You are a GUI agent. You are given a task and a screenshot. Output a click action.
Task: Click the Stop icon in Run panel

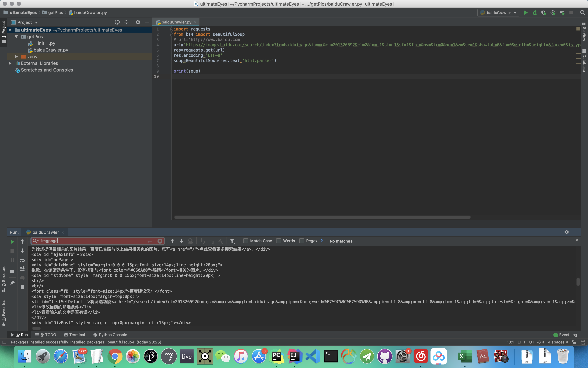pyautogui.click(x=12, y=251)
